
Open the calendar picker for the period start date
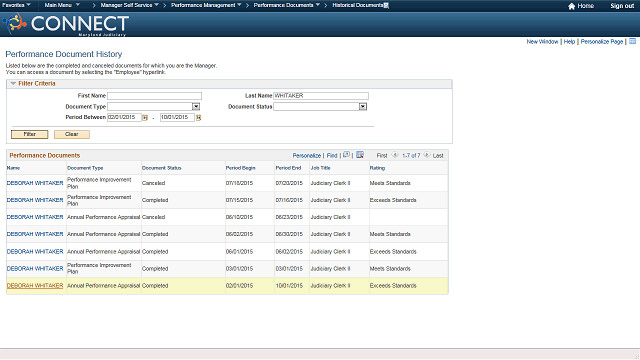point(144,118)
